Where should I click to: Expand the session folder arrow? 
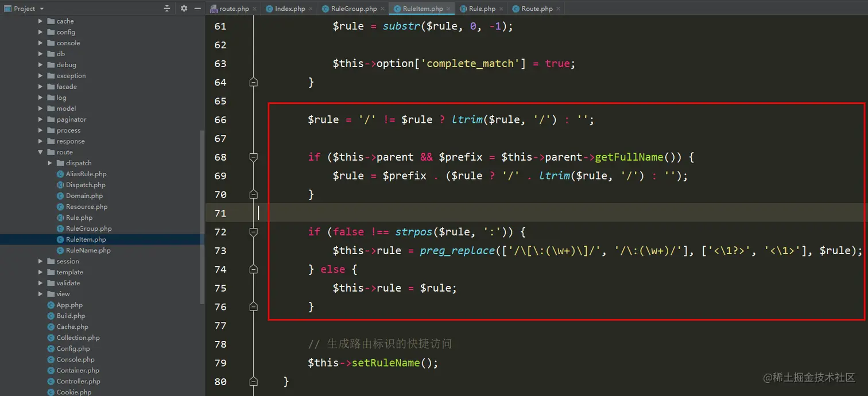tap(40, 261)
